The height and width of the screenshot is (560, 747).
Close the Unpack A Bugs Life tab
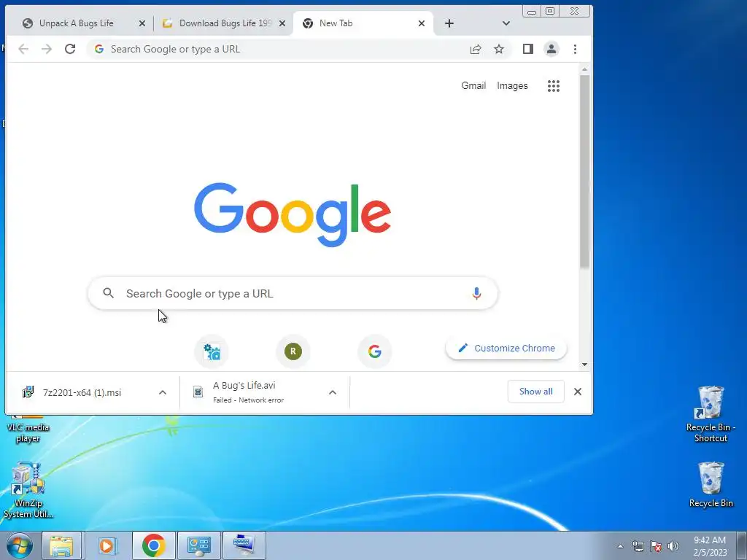click(x=142, y=23)
